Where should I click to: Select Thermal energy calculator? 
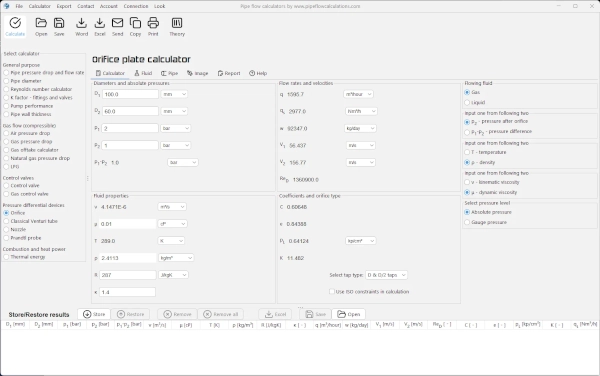(x=24, y=257)
